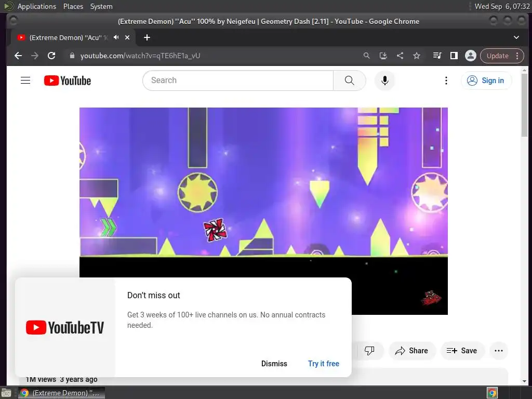Click the Update Chrome button
This screenshot has width=532, height=399.
tap(498, 56)
